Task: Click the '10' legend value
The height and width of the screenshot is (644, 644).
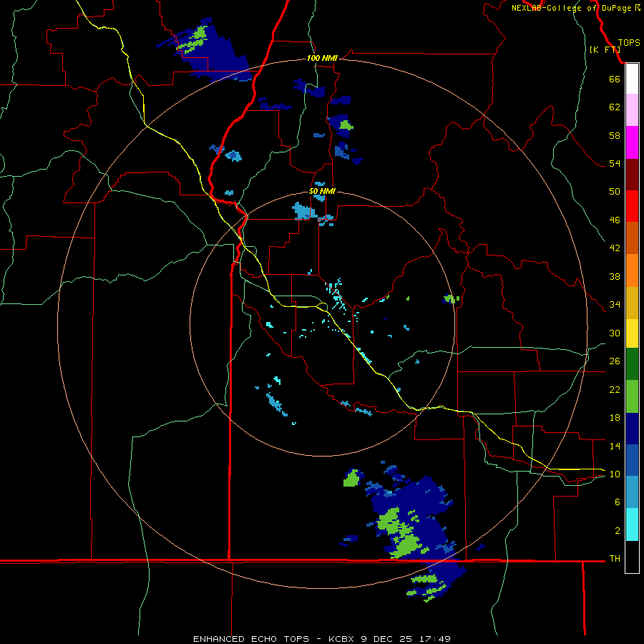Action: 615,474
